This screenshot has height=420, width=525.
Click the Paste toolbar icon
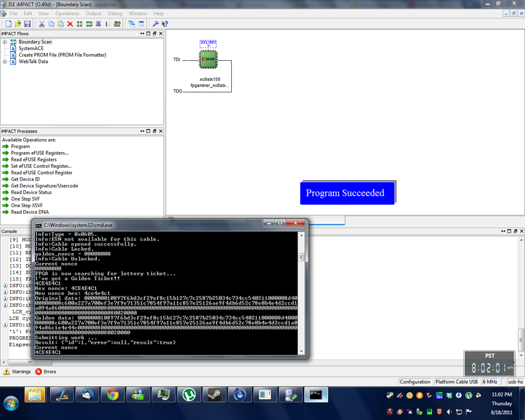coord(61,24)
